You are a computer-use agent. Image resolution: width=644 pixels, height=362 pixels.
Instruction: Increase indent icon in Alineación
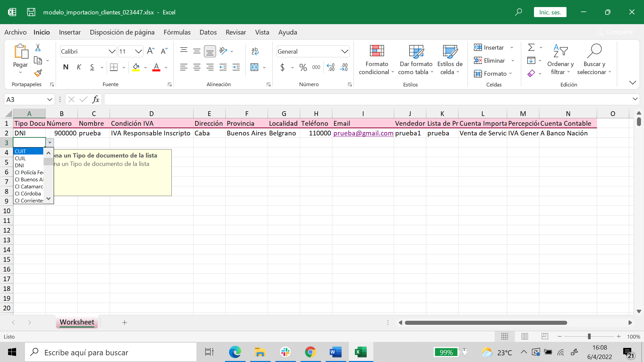point(236,67)
